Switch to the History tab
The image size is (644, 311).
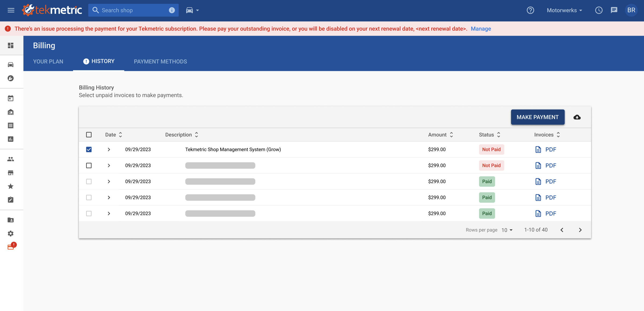coord(99,62)
